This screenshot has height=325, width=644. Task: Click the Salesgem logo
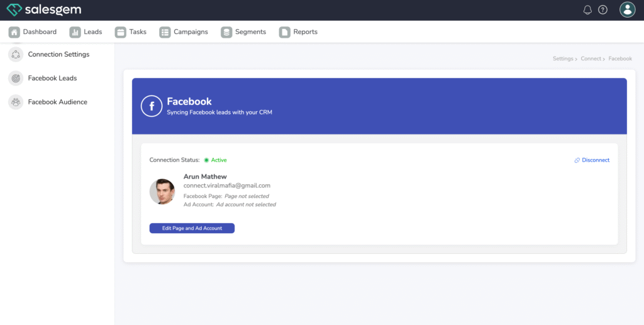pyautogui.click(x=44, y=10)
